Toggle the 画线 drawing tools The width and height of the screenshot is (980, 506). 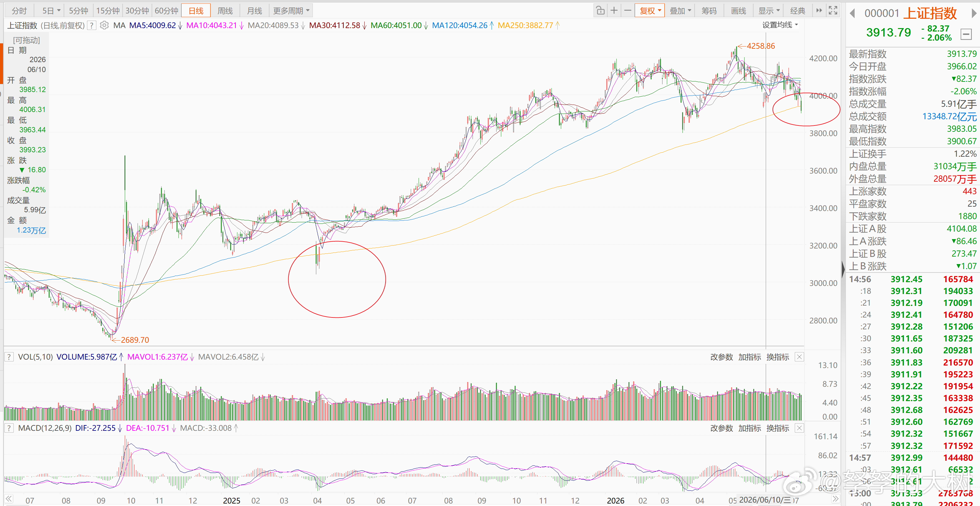738,11
